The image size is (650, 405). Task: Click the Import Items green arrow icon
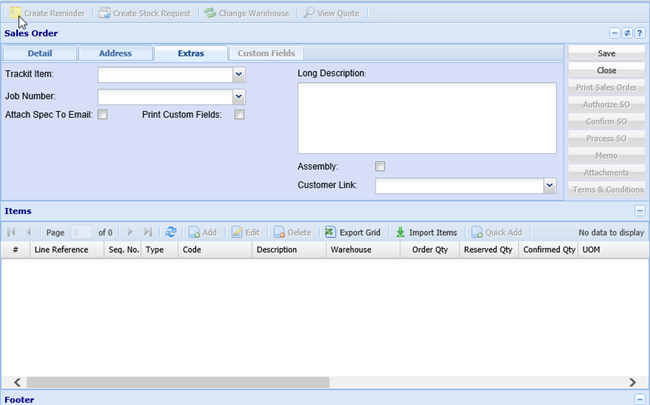pyautogui.click(x=400, y=232)
